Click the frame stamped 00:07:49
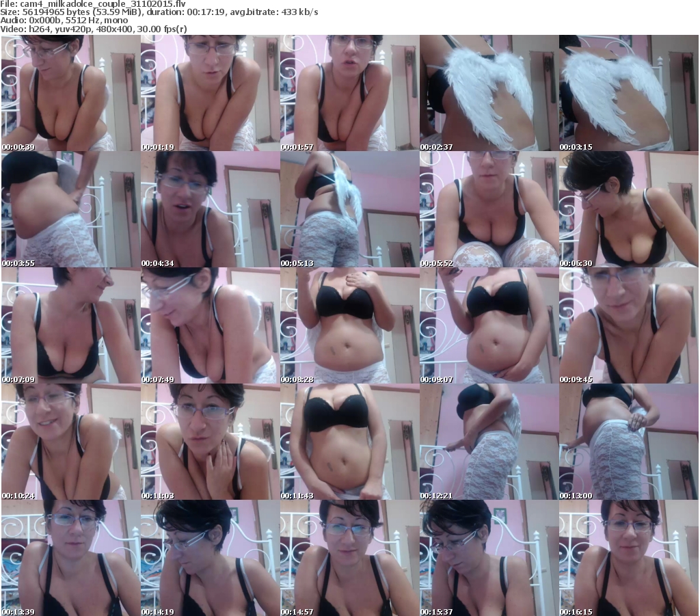The height and width of the screenshot is (616, 700). 211,325
